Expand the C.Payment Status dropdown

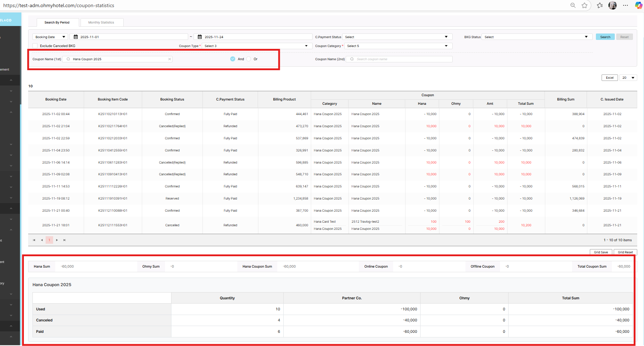397,37
